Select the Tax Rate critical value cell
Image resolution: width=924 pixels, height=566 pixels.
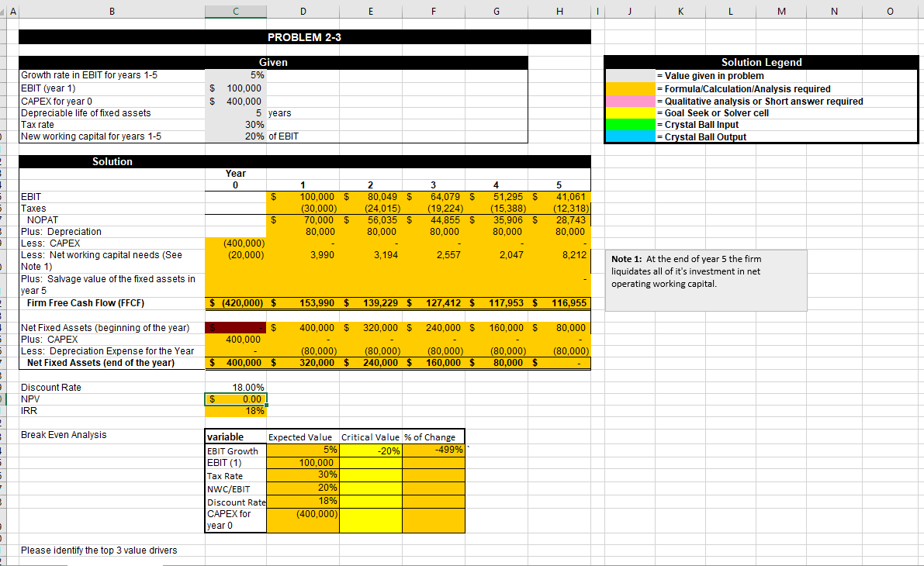coord(371,475)
